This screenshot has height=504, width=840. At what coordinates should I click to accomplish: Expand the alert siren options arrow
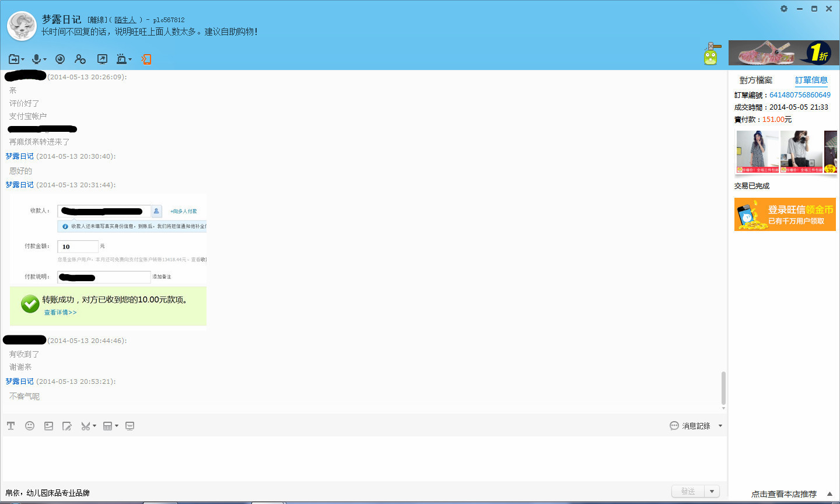coord(130,60)
